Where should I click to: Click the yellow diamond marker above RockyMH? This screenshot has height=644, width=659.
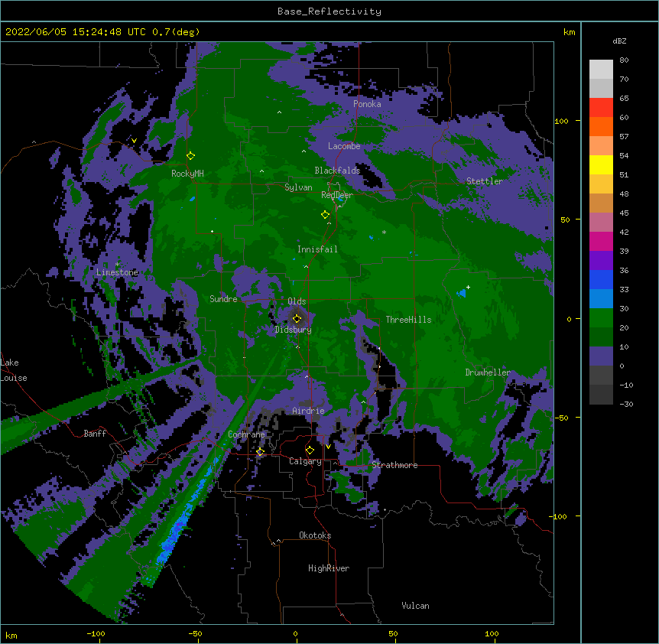[191, 155]
